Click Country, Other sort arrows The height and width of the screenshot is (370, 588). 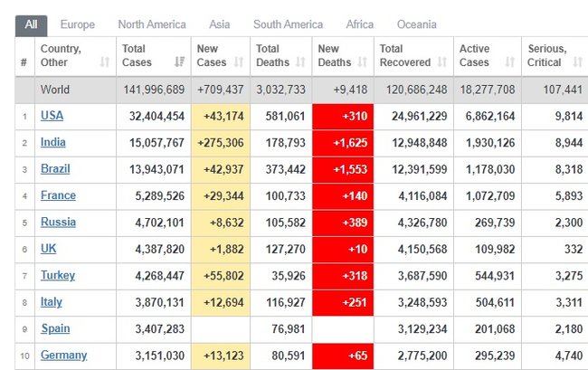point(105,62)
